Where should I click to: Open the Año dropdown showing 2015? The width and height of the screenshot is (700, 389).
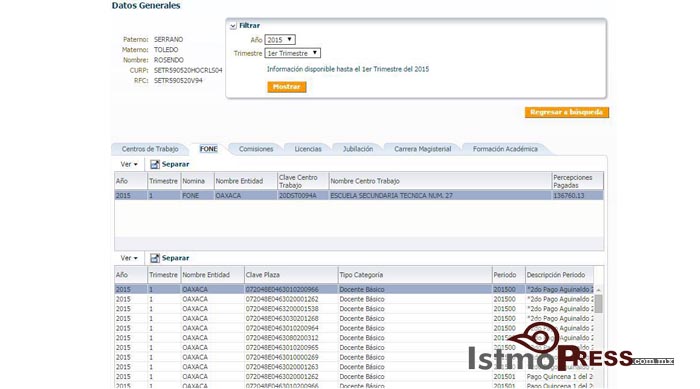280,40
